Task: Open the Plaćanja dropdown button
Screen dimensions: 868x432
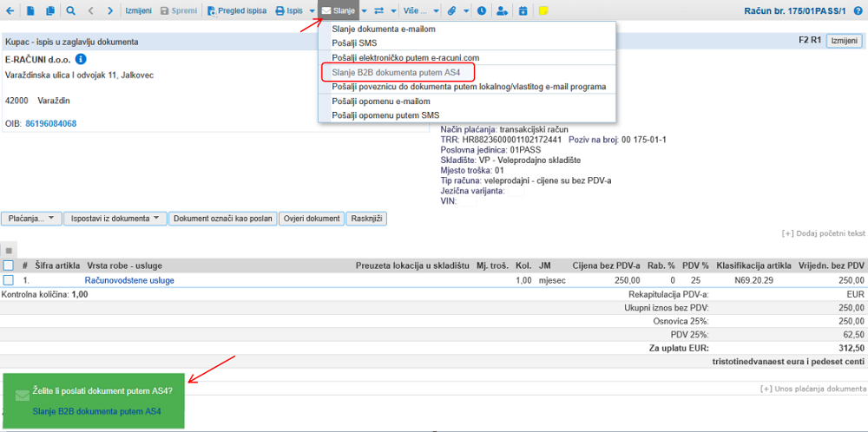Action: [31, 219]
